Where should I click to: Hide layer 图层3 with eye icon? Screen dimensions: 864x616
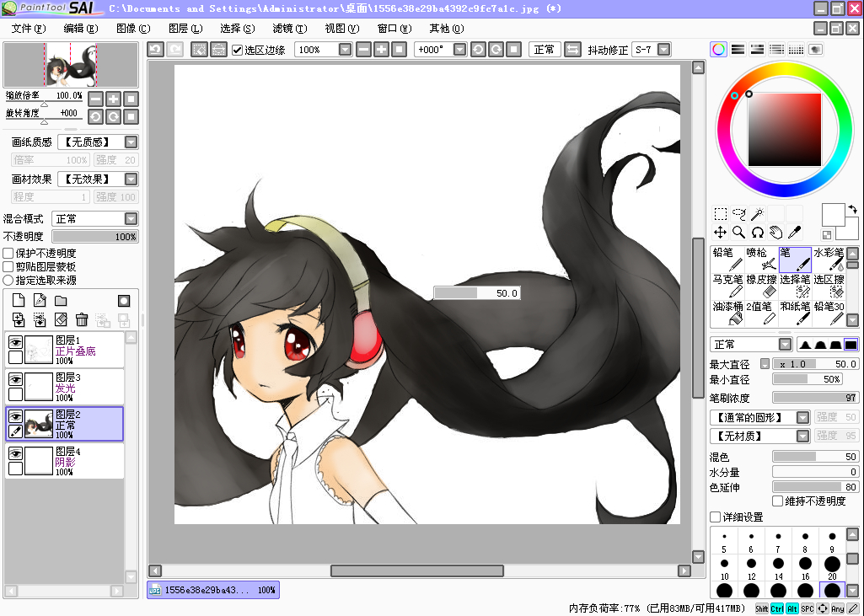15,379
